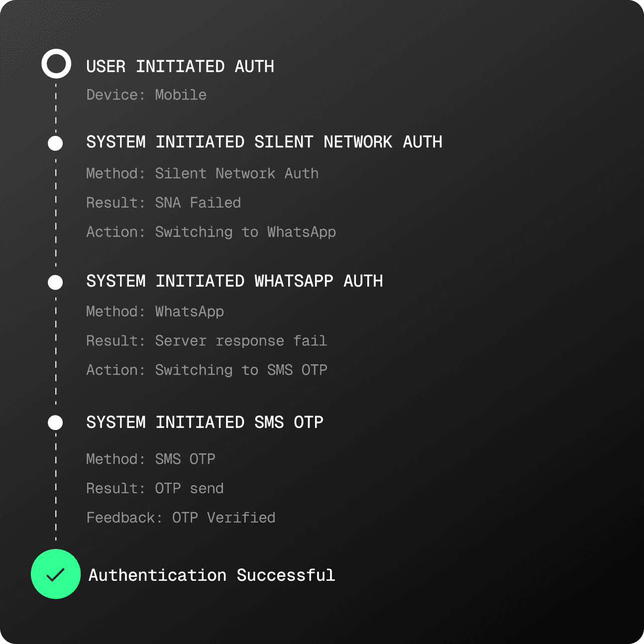644x644 pixels.
Task: Click the Authentication Successful text
Action: (x=212, y=575)
